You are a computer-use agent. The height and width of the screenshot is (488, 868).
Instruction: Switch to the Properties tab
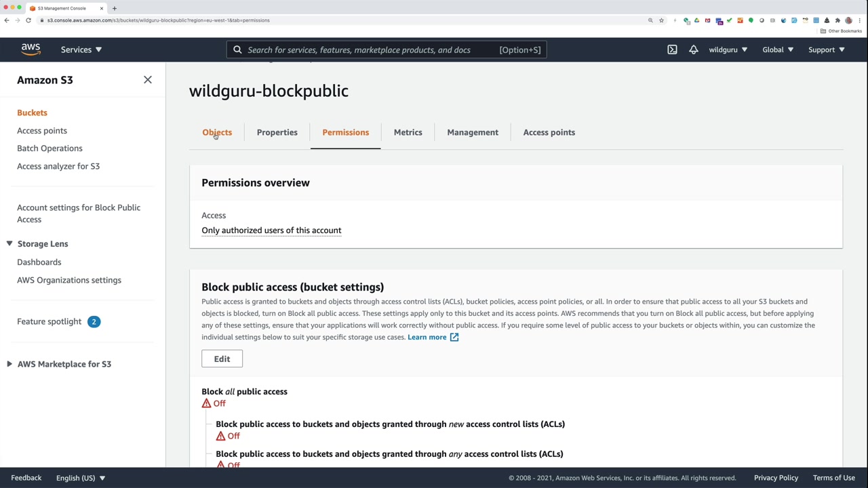click(277, 132)
